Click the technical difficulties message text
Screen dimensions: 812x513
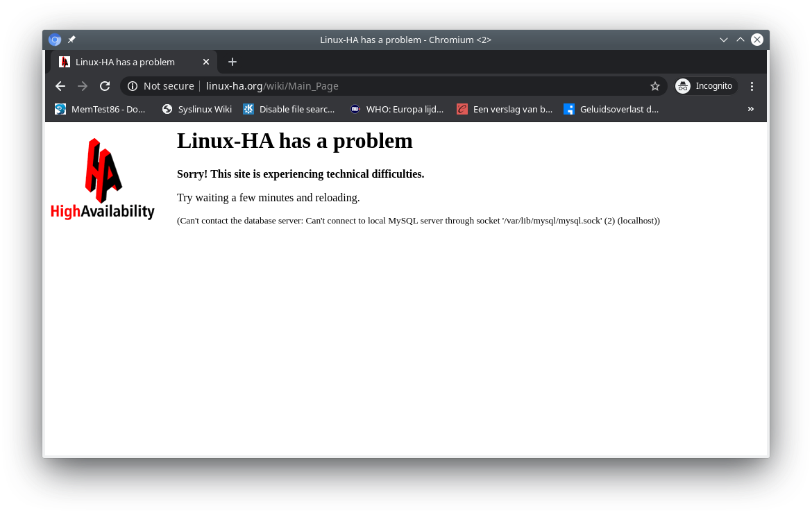[301, 174]
